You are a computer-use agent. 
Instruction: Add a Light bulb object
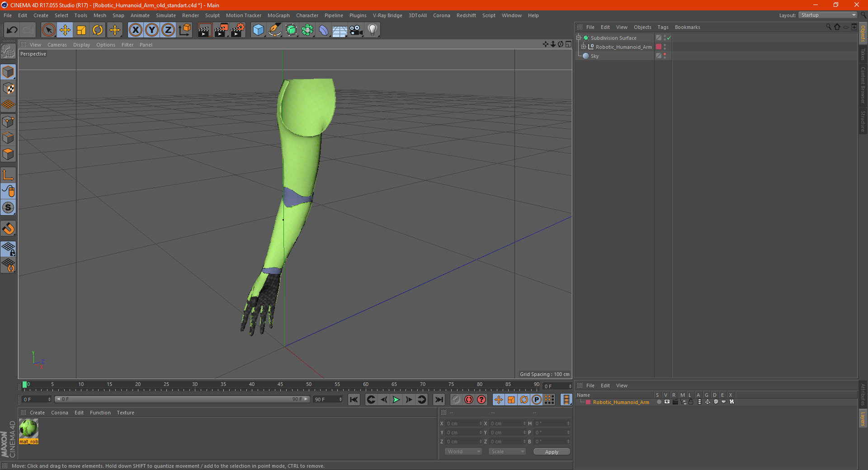point(373,30)
